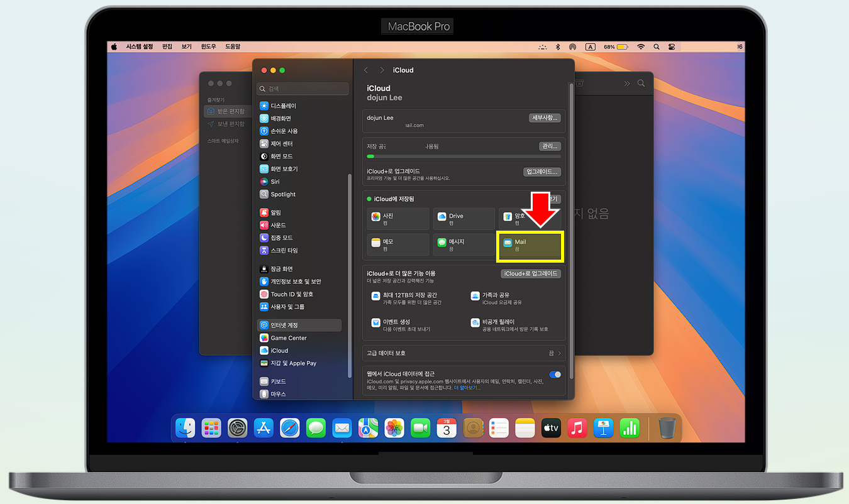Select 인터넷 계정 in the sidebar

pos(299,325)
